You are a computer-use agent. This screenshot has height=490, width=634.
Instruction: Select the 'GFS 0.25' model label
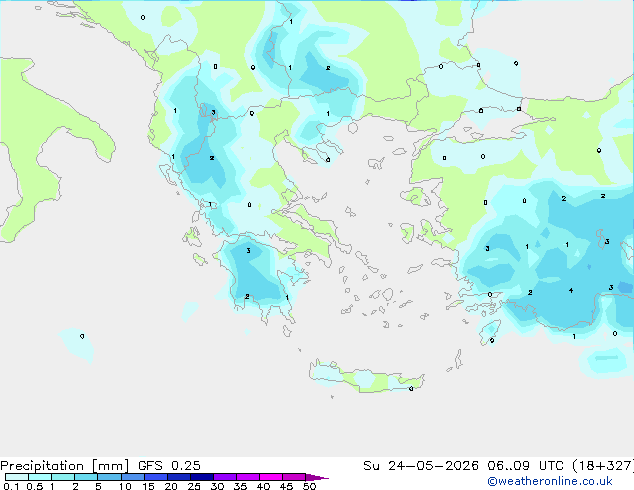click(169, 466)
